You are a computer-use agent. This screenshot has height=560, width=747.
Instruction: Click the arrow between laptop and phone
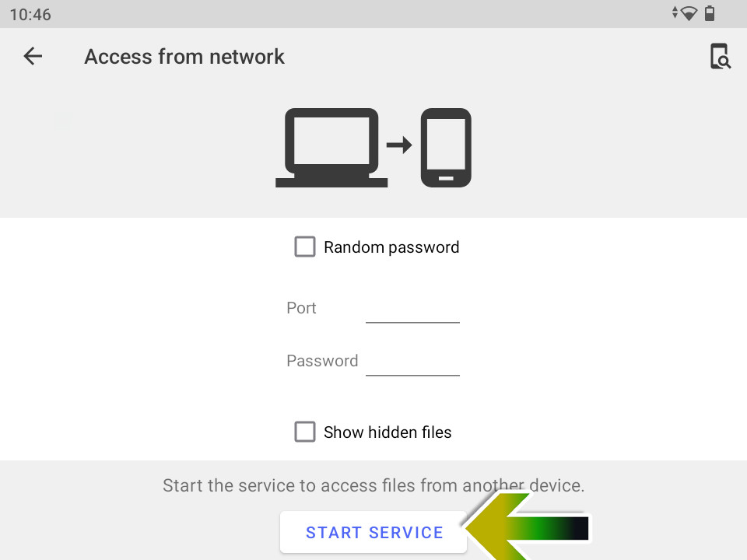pyautogui.click(x=399, y=145)
